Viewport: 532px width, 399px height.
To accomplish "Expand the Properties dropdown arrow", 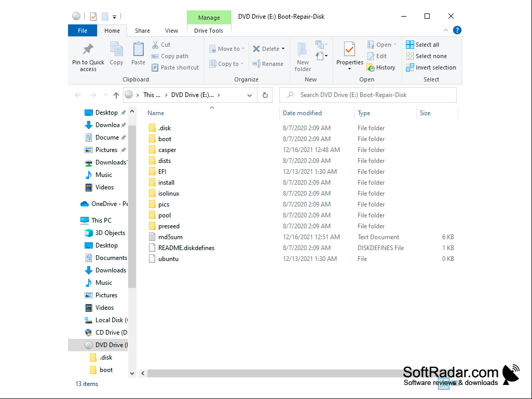I will point(349,69).
